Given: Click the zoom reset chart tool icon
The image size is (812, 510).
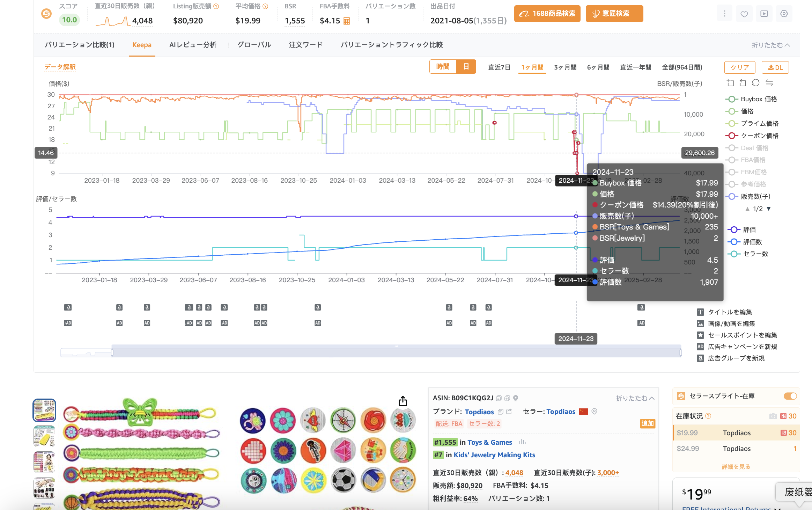Looking at the screenshot, I should (743, 83).
